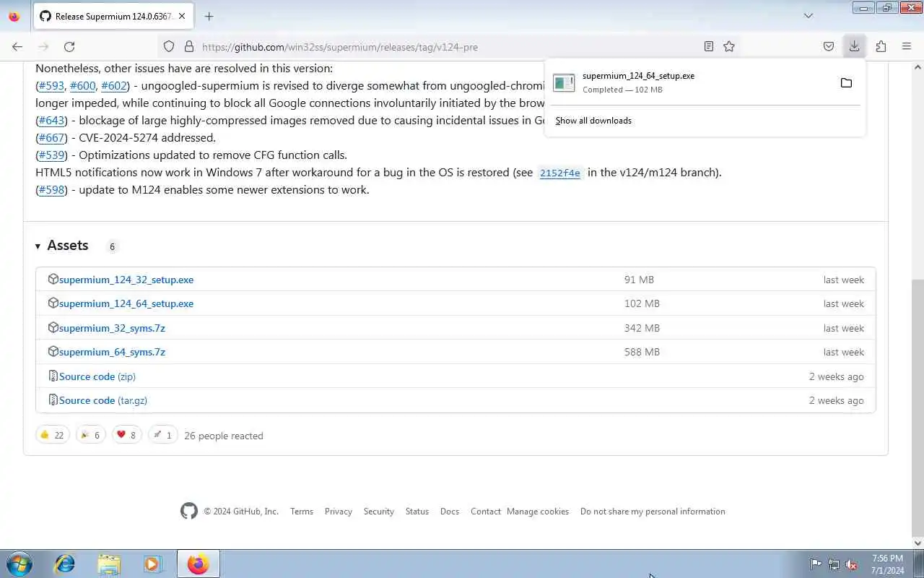Select the Release Supermium browser tab
The image size is (924, 578).
point(113,16)
